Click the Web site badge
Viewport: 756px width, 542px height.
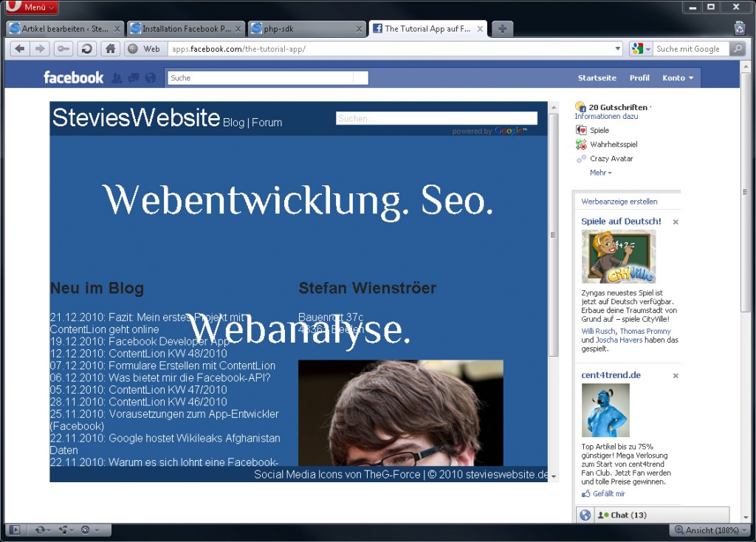(x=145, y=49)
